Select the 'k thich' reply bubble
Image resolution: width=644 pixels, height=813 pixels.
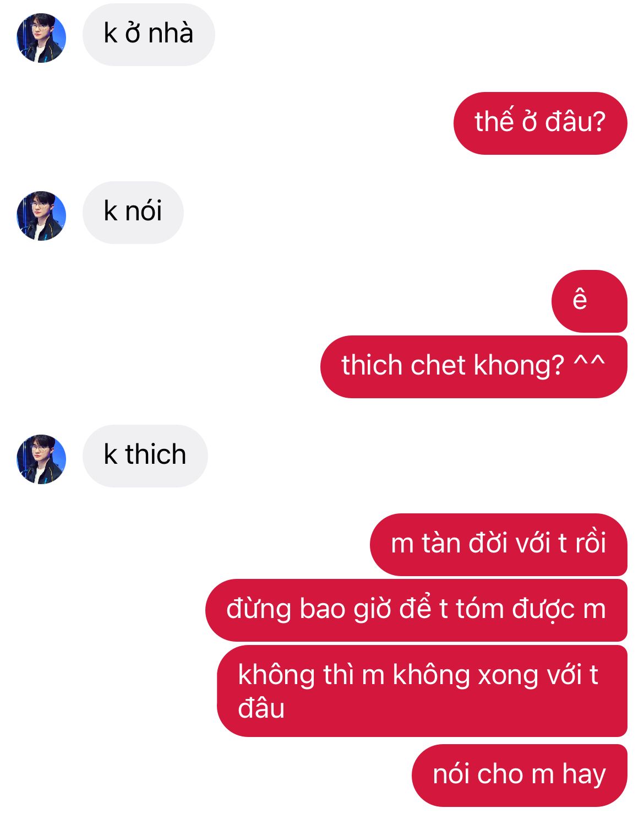[145, 456]
